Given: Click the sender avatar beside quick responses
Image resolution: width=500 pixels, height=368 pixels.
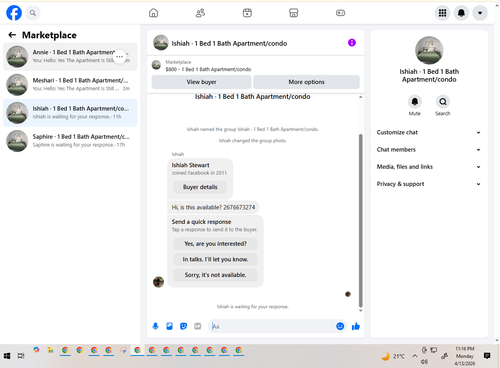Looking at the screenshot, I should click(x=158, y=282).
